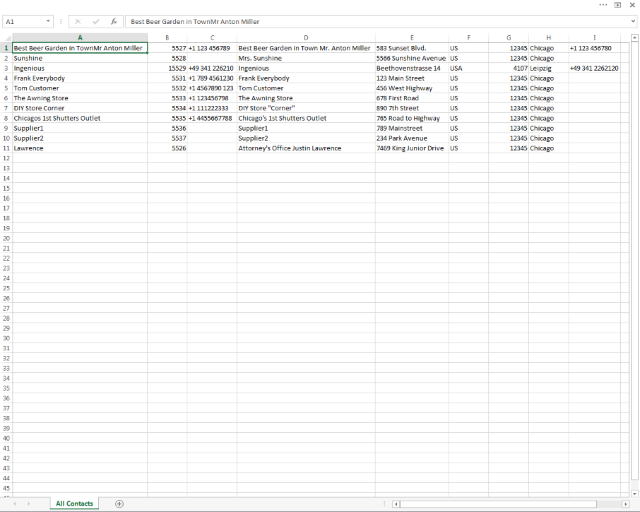The width and height of the screenshot is (640, 512).
Task: Select row 1 header
Action: [x=6, y=48]
